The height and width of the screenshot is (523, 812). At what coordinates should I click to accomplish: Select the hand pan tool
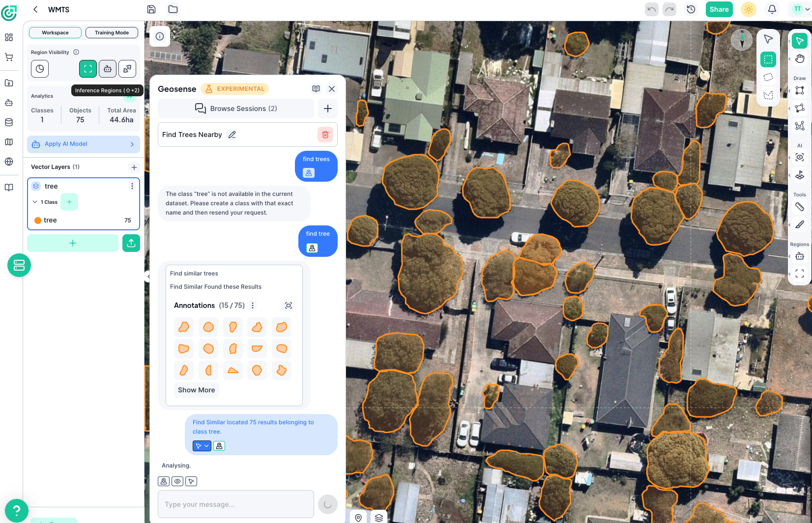pyautogui.click(x=800, y=59)
